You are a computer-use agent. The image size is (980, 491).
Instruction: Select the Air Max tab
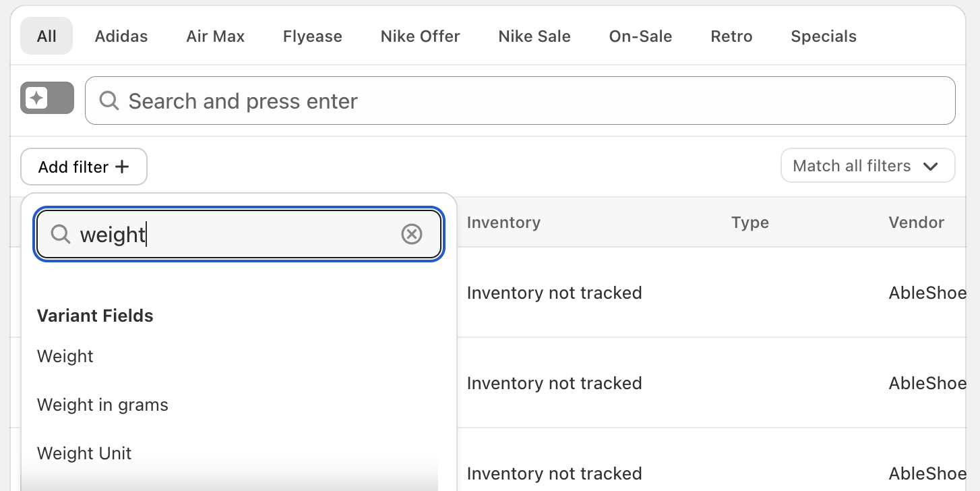pyautogui.click(x=215, y=36)
